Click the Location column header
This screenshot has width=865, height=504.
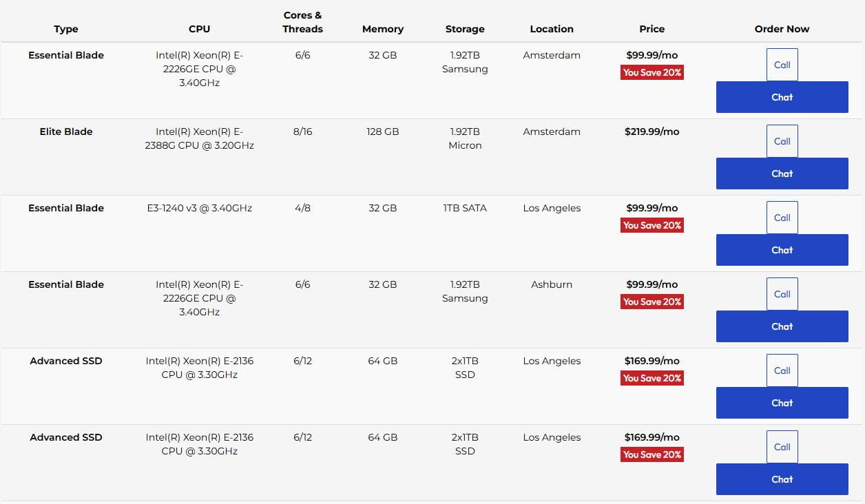pos(551,29)
